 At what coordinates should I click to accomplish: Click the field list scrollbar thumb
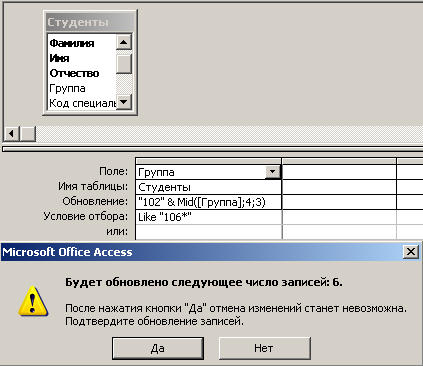click(x=124, y=64)
